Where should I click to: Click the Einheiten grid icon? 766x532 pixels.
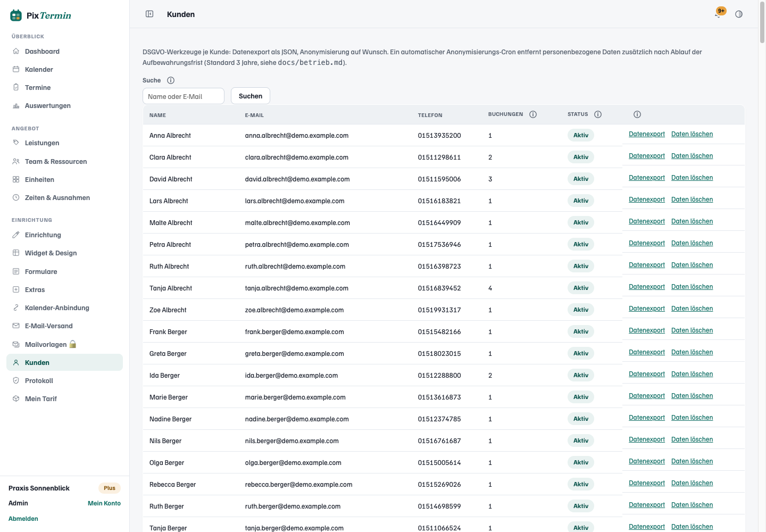click(x=16, y=179)
